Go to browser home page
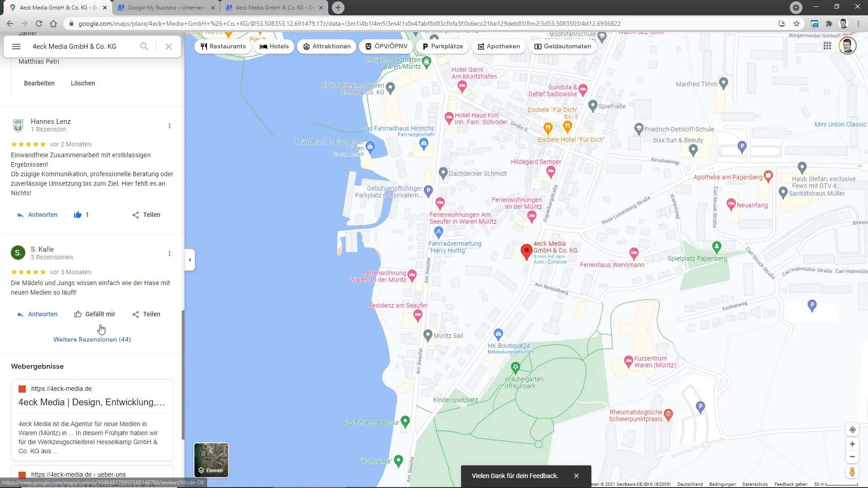This screenshot has width=868, height=488. (53, 23)
